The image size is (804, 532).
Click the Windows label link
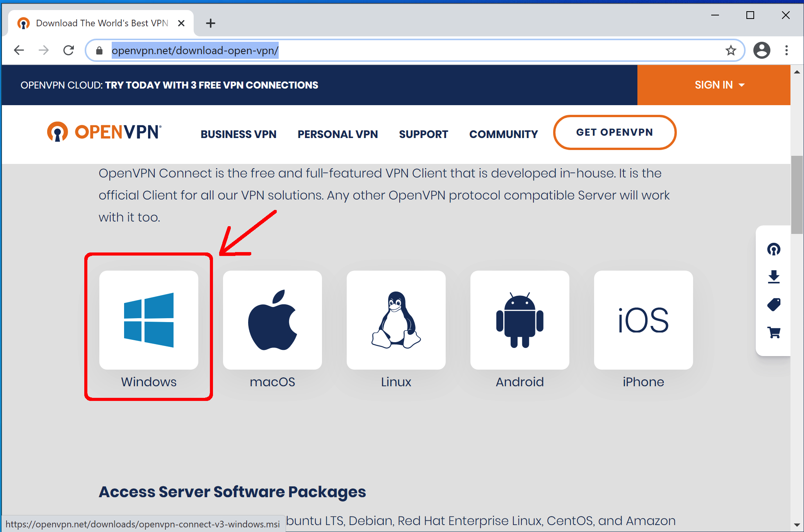[149, 382]
